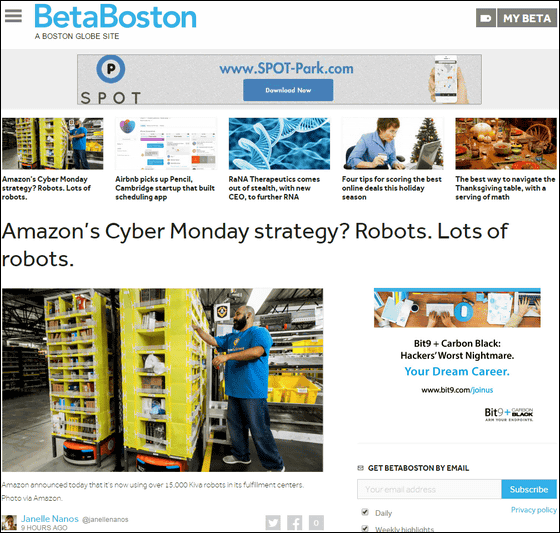Share the article via Twitter icon
Image resolution: width=560 pixels, height=533 pixels.
(273, 523)
